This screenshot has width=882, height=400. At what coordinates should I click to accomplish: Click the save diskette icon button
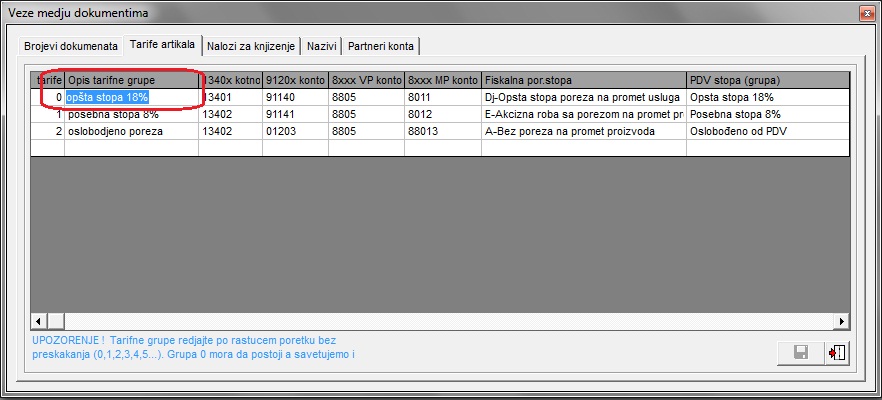(800, 353)
